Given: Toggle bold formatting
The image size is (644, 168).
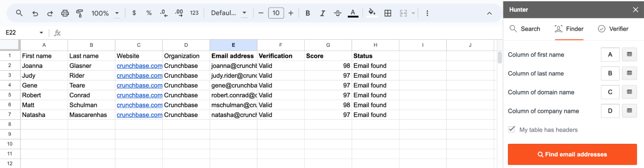Looking at the screenshot, I should (x=308, y=13).
